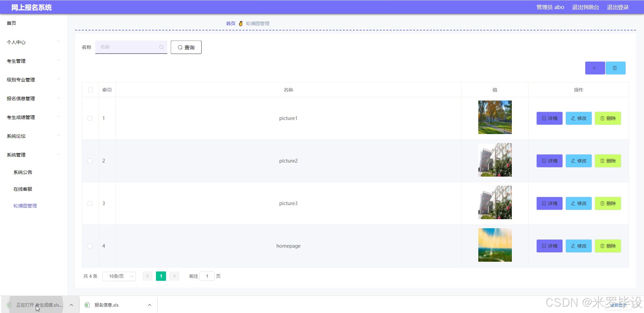Click the 名称 search input field
Viewport: 644px width, 313px height.
(x=131, y=47)
